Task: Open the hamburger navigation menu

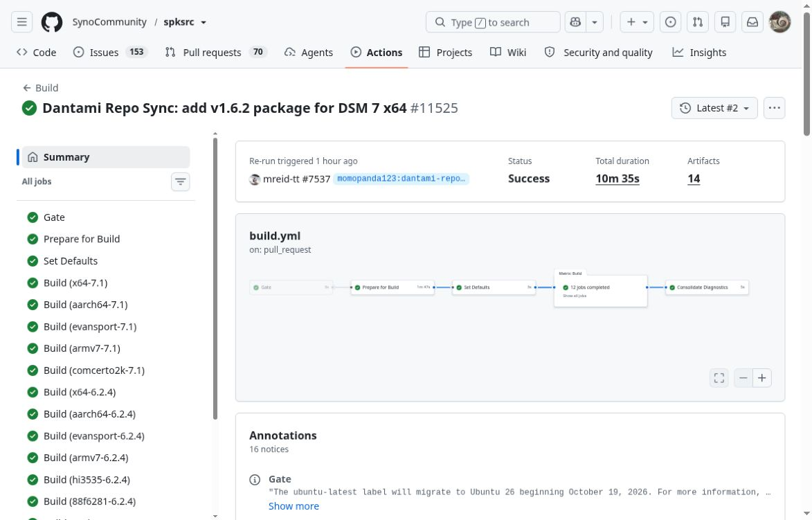Action: 21,22
